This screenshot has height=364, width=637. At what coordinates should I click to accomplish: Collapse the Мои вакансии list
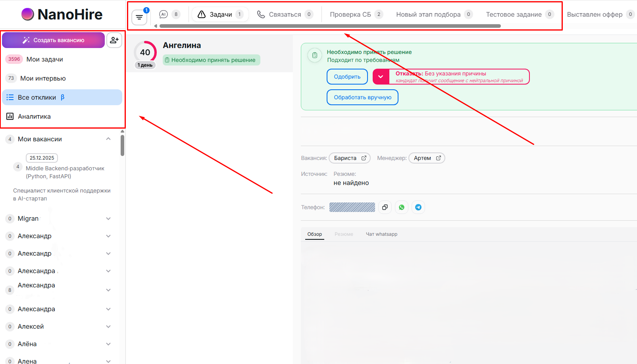[x=108, y=139]
